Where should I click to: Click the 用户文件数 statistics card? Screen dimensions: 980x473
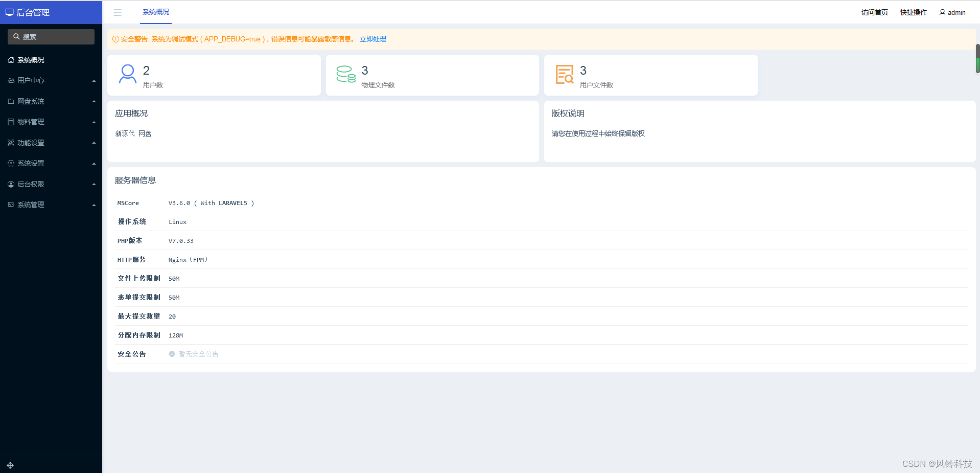pyautogui.click(x=651, y=75)
